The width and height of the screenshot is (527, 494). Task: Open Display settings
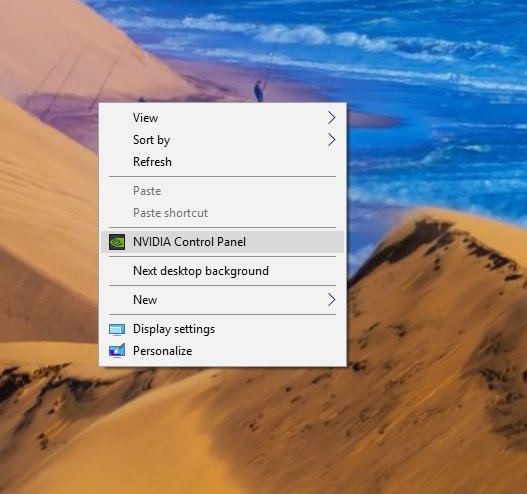[222, 329]
